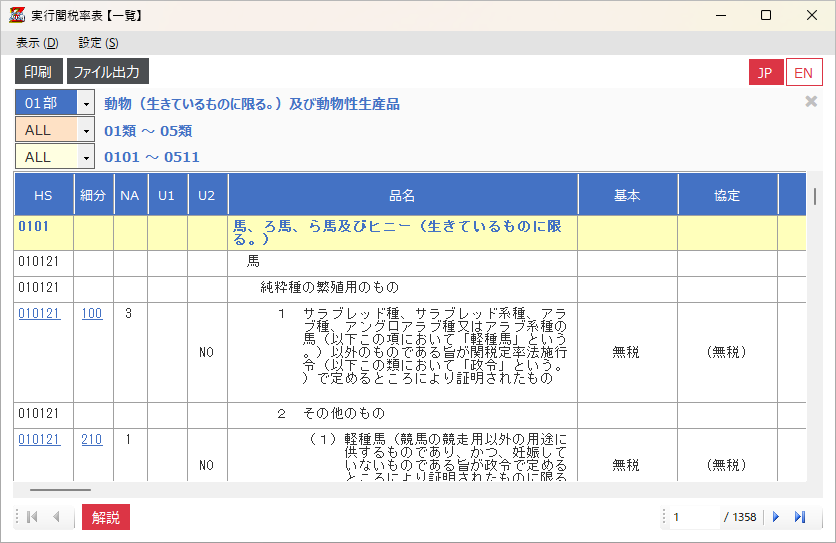The width and height of the screenshot is (836, 543).
Task: Click the page number input field
Action: [x=693, y=517]
